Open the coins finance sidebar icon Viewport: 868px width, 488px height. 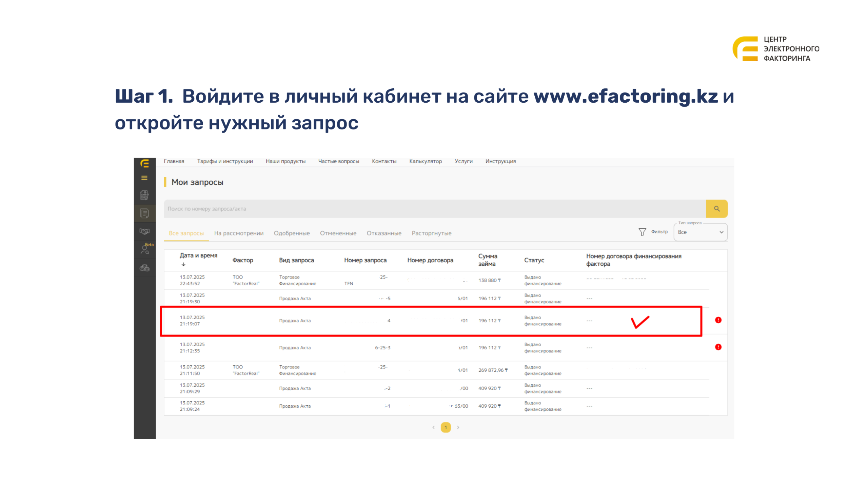[144, 268]
